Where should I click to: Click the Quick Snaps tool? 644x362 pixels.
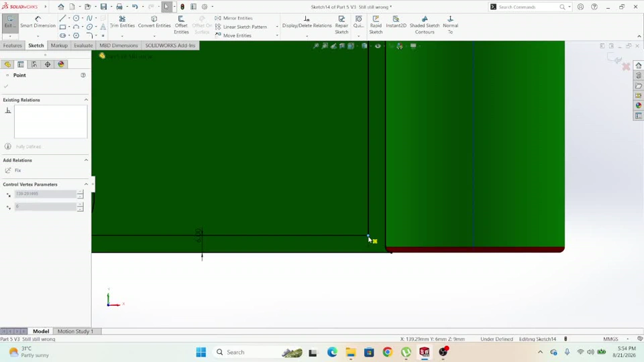358,22
